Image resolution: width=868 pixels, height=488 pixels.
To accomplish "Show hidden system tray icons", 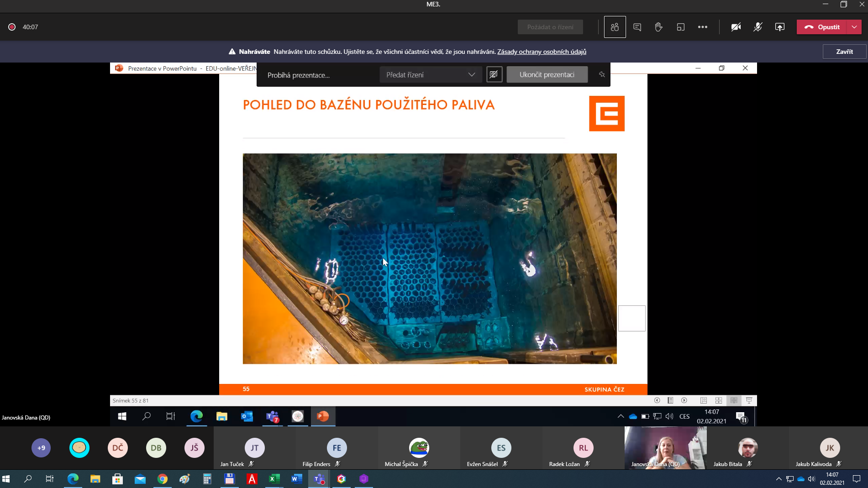I will 779,479.
